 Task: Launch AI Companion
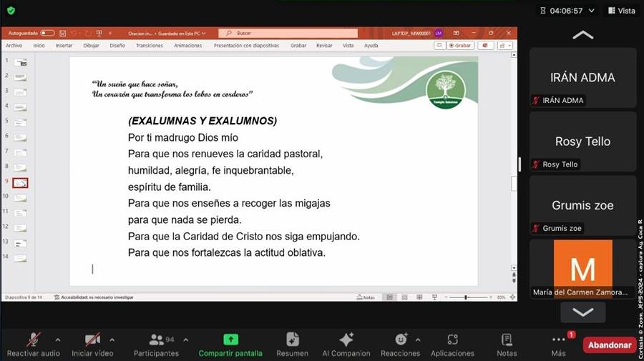(346, 345)
